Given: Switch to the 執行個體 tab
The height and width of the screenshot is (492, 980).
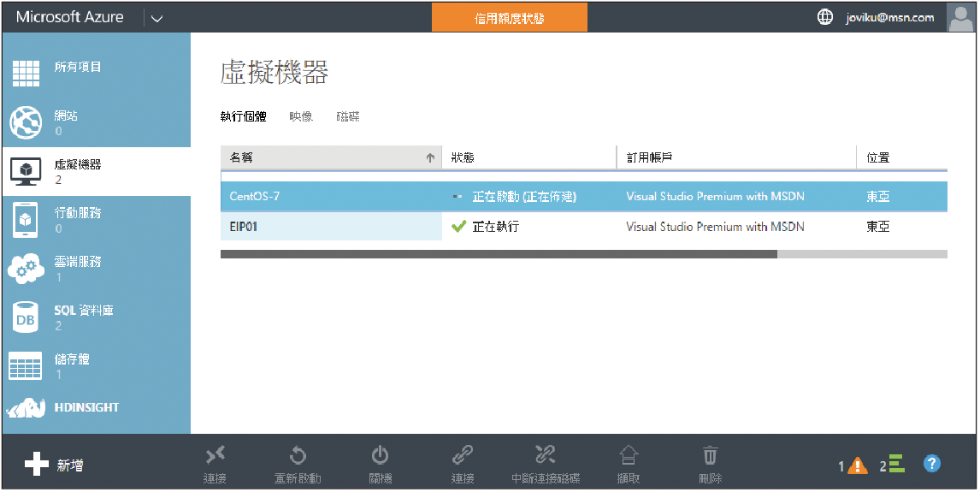Looking at the screenshot, I should pos(244,116).
